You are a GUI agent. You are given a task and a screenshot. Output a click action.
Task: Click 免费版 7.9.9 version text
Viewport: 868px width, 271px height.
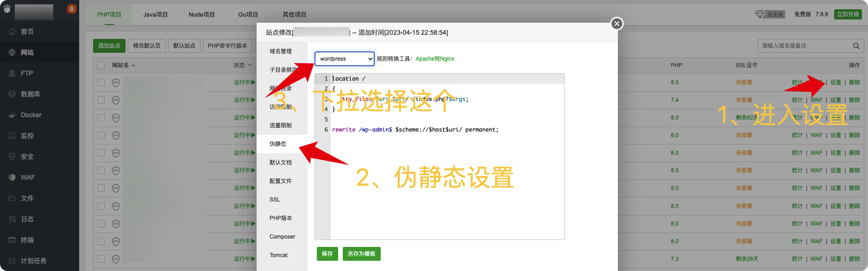point(811,14)
